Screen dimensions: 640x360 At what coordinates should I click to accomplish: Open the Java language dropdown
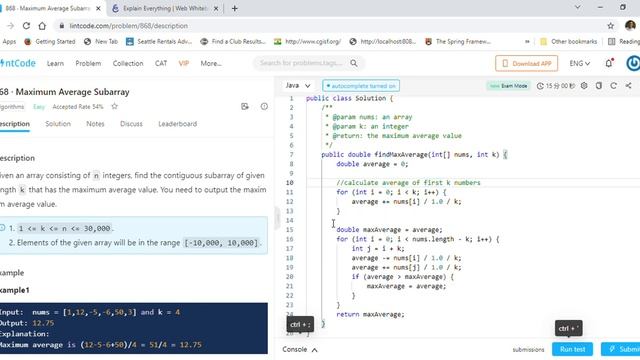coord(298,85)
